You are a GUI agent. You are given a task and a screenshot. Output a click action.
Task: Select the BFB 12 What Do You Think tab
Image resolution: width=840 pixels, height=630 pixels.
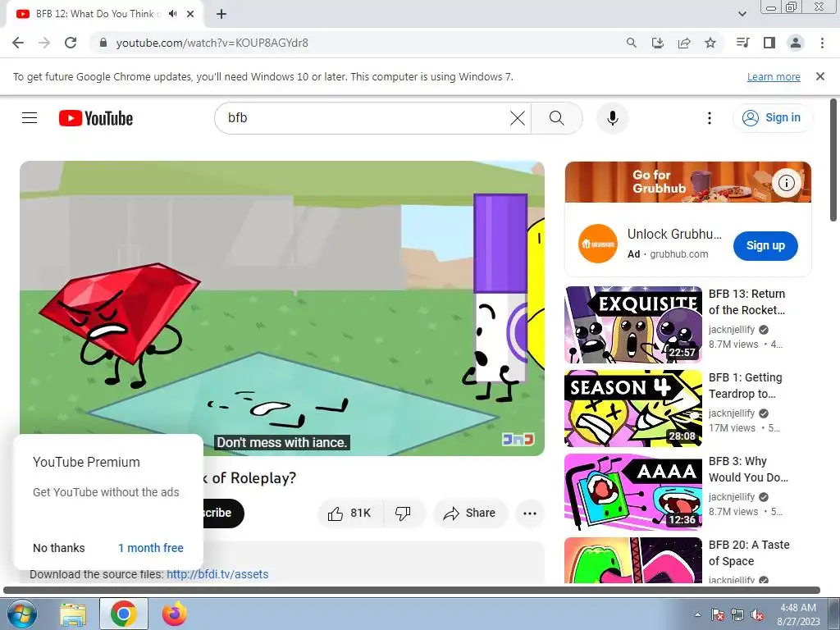(x=105, y=14)
